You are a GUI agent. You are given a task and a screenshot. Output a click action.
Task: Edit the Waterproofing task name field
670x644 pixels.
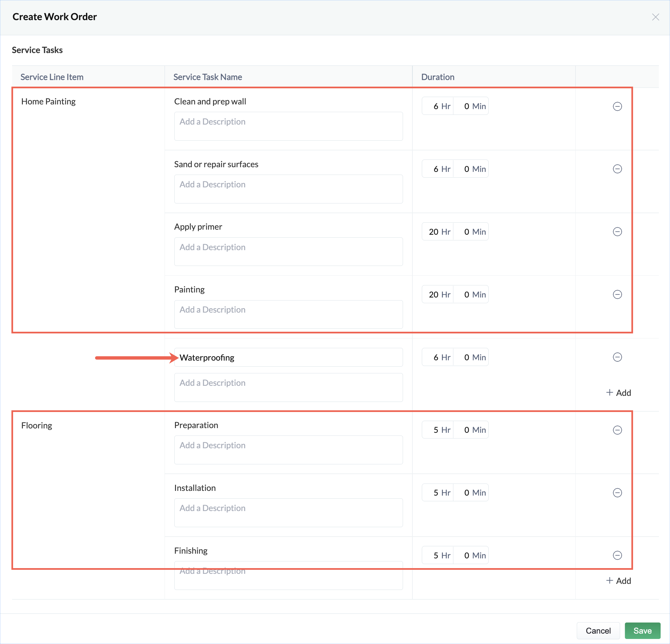coord(288,358)
